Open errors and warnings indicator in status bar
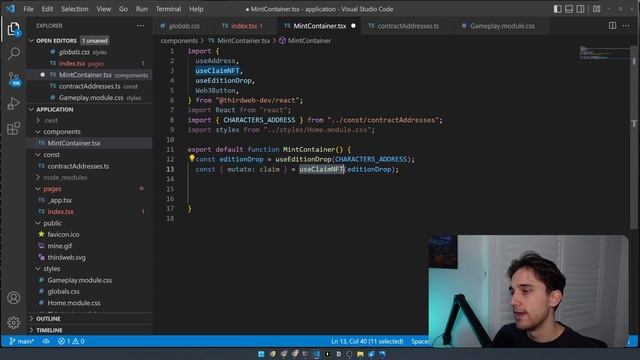The height and width of the screenshot is (360, 640). point(71,341)
